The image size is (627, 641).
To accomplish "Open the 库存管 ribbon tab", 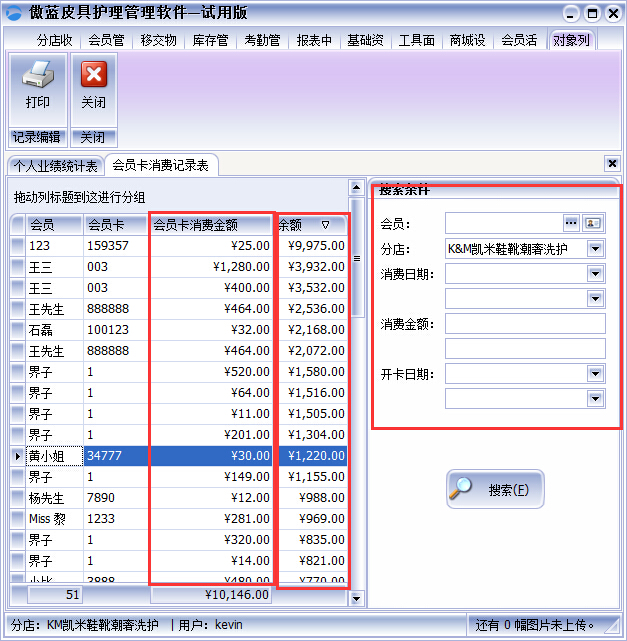I will [x=210, y=40].
